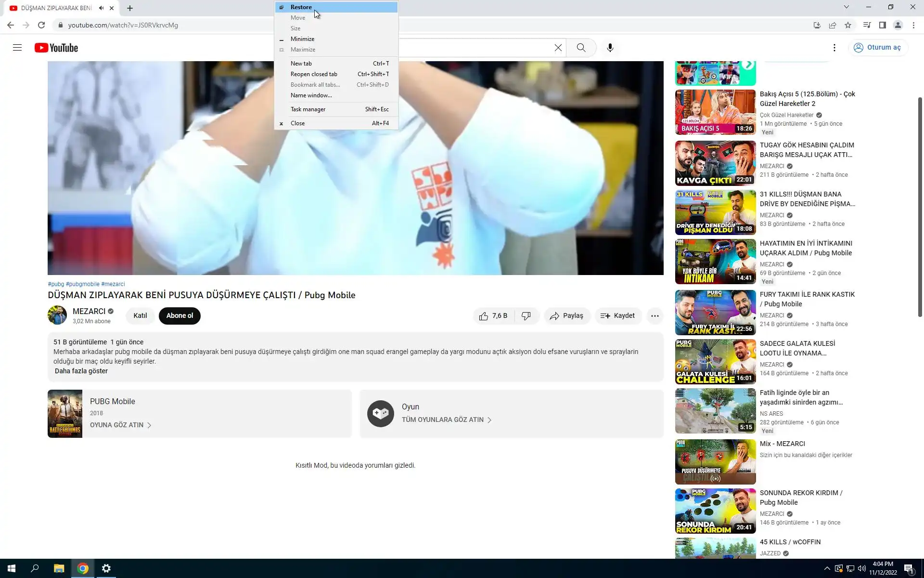Select Task manager in context menu
Screen dimensions: 924x578
[x=308, y=109]
